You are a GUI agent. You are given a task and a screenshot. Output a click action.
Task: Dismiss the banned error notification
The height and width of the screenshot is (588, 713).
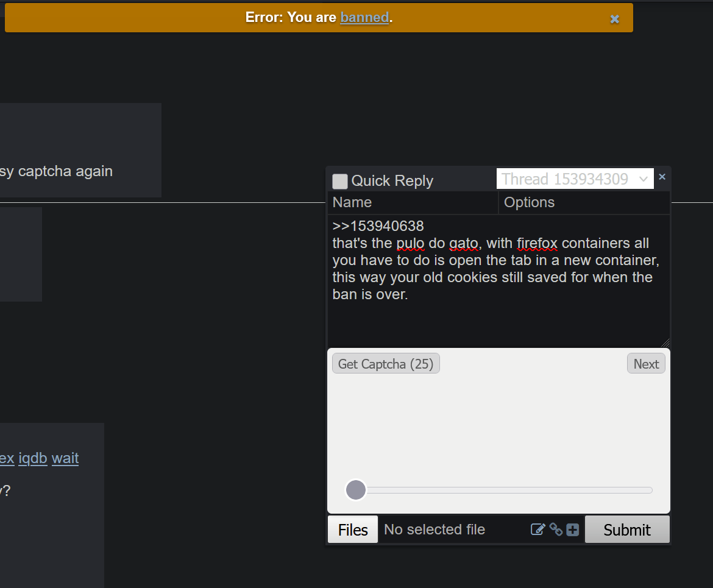[x=614, y=19]
